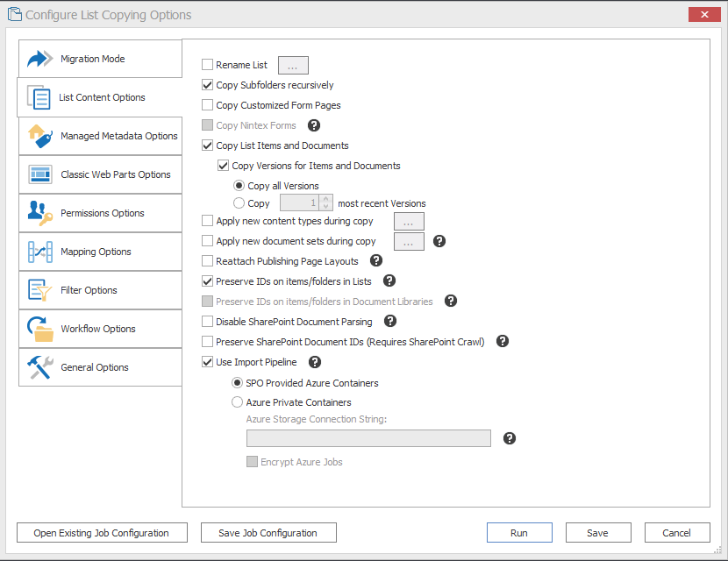
Task: Select the Azure Private Containers option
Action: point(237,401)
